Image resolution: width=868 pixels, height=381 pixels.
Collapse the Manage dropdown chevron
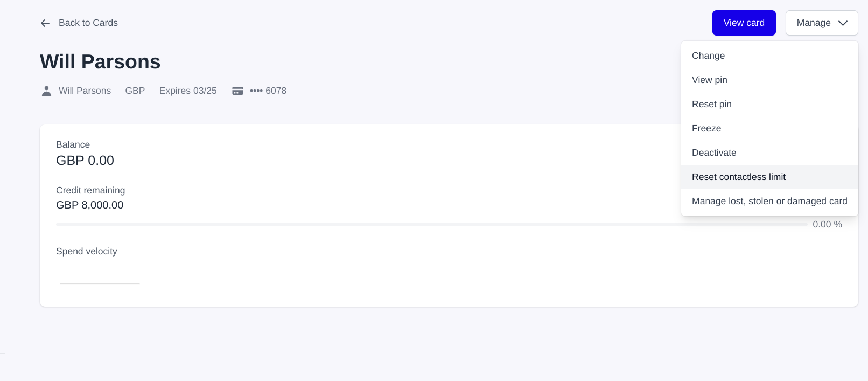click(843, 23)
